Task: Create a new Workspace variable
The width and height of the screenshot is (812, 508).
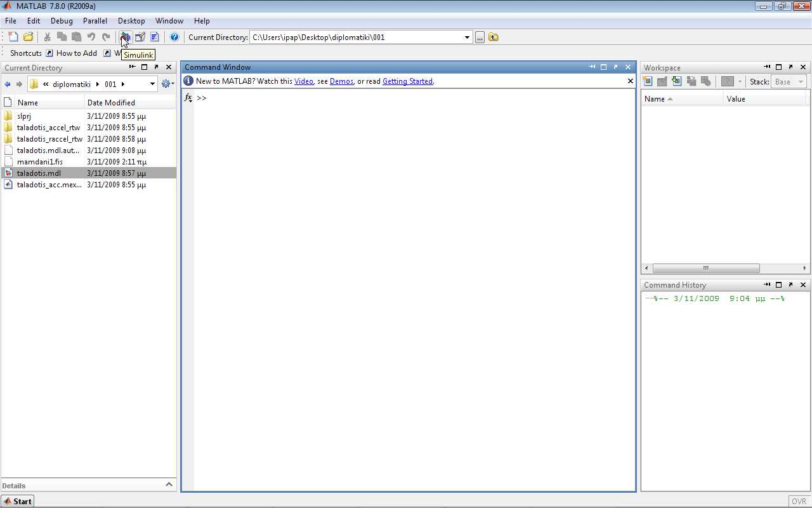Action: click(x=648, y=81)
